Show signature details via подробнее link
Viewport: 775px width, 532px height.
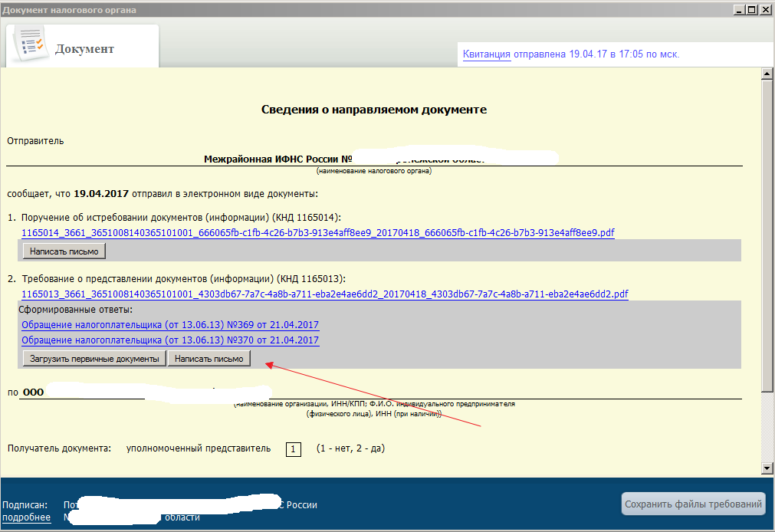tap(27, 517)
